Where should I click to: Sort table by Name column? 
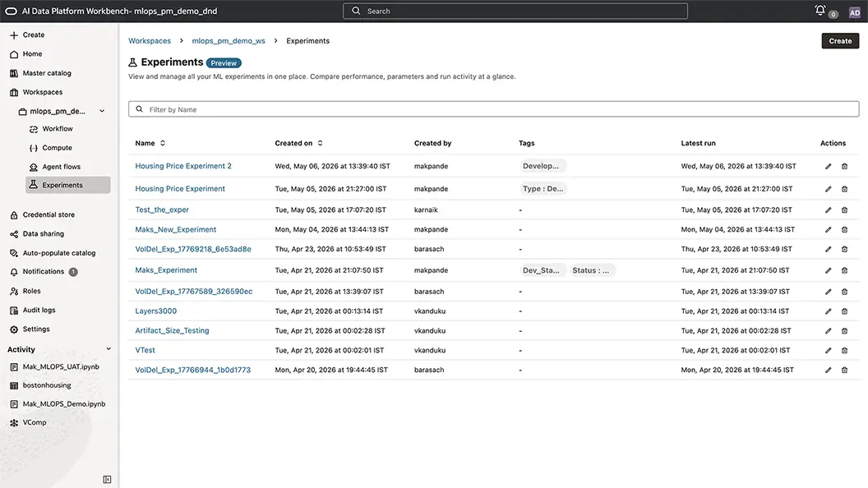coord(162,143)
